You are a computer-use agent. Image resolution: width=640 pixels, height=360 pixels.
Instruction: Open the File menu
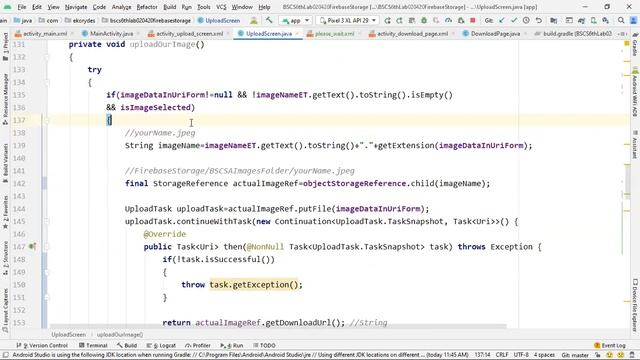(x=22, y=7)
